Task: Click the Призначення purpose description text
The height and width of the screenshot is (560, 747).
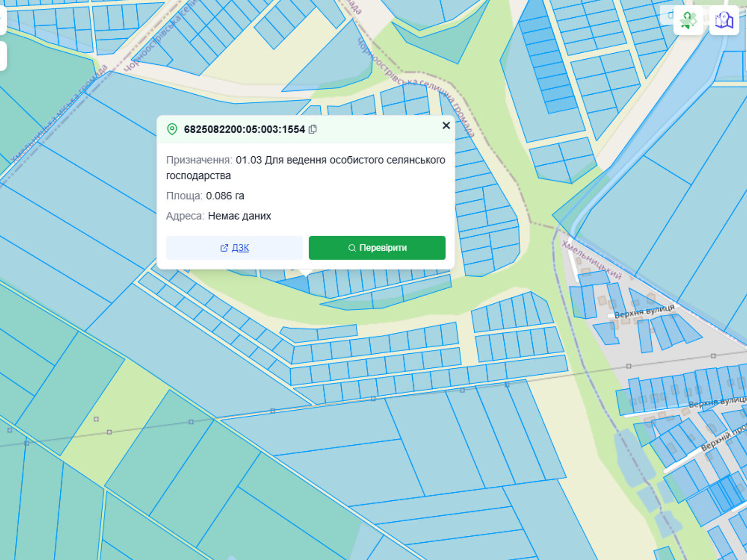Action: (305, 168)
